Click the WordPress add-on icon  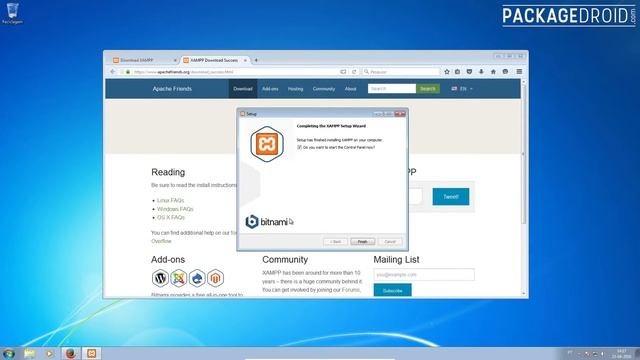pos(160,278)
